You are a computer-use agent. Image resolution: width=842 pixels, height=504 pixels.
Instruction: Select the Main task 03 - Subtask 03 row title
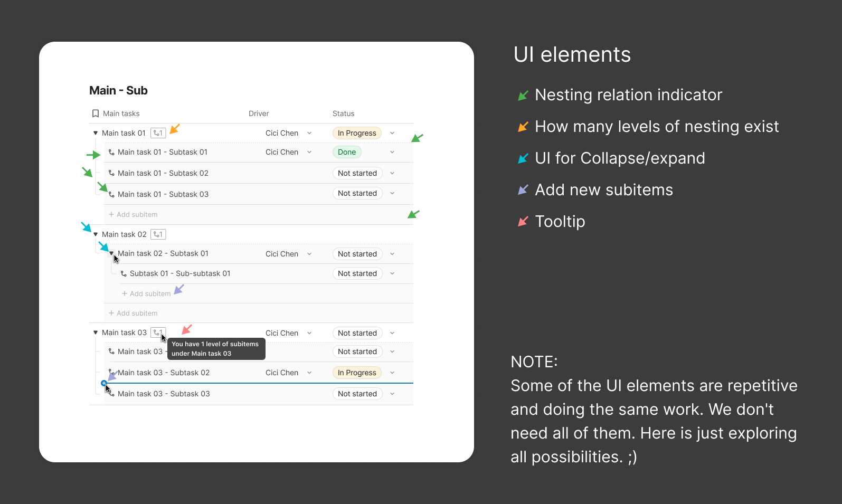click(164, 394)
